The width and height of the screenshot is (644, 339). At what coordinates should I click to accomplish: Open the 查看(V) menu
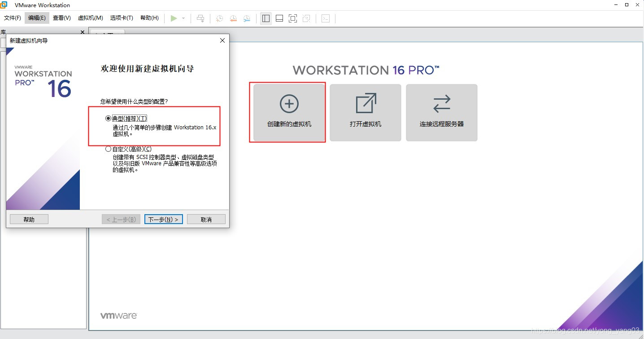[x=62, y=18]
